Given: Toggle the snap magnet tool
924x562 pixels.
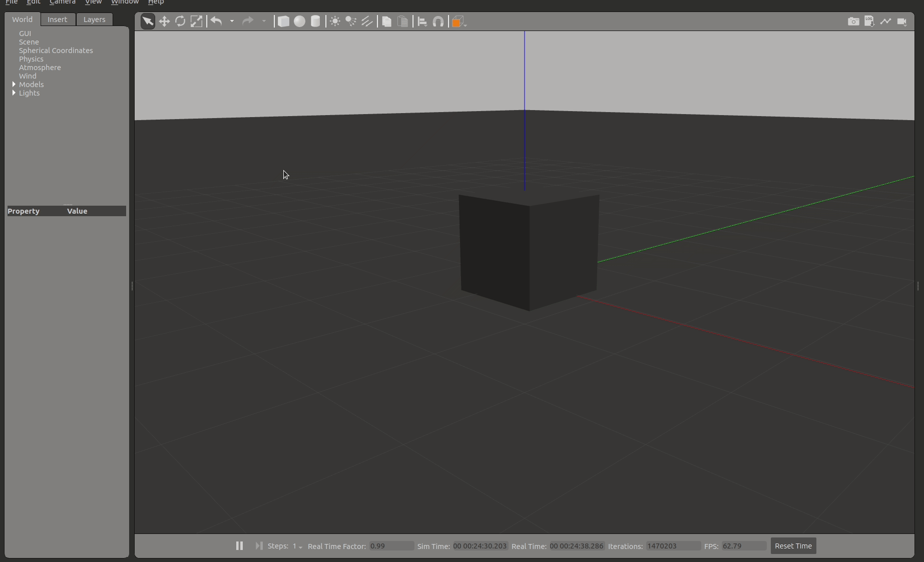Looking at the screenshot, I should point(438,21).
